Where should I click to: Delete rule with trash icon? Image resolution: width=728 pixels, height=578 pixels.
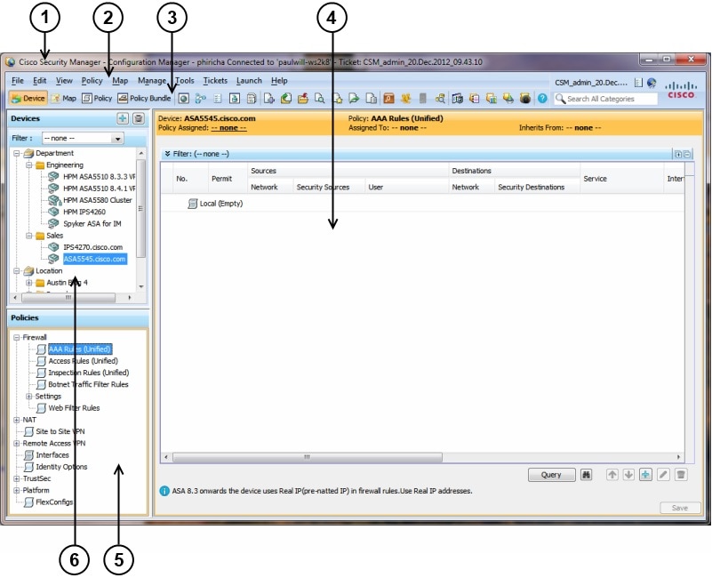[x=681, y=475]
